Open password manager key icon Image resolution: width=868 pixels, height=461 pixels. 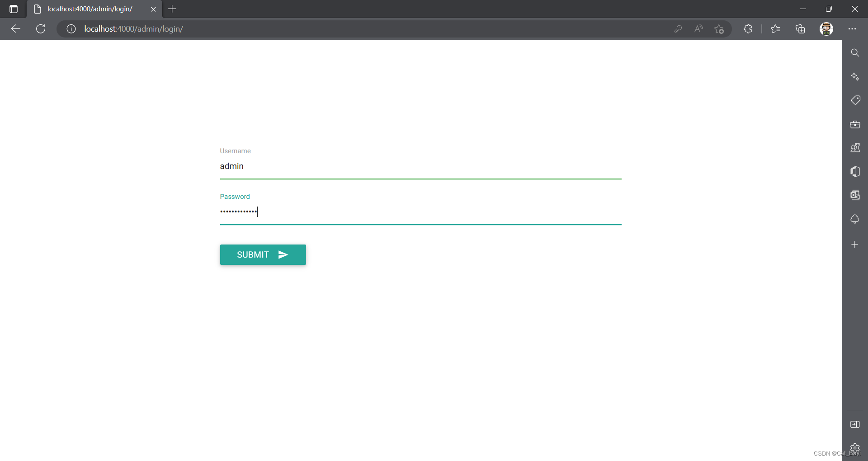(678, 29)
